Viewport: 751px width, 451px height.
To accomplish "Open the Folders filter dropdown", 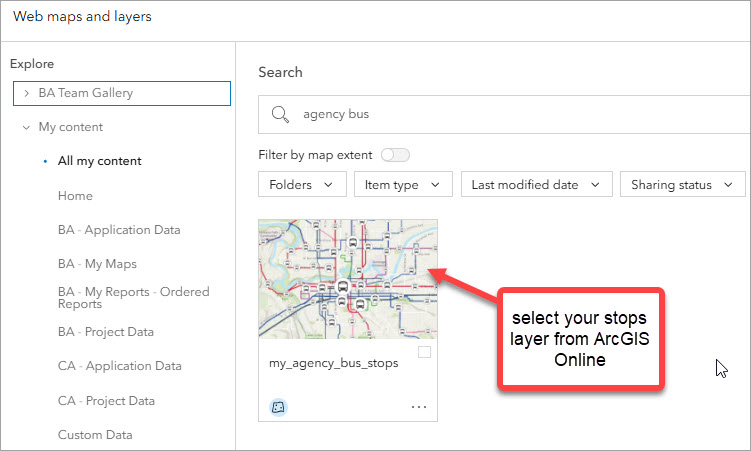I will (x=302, y=184).
